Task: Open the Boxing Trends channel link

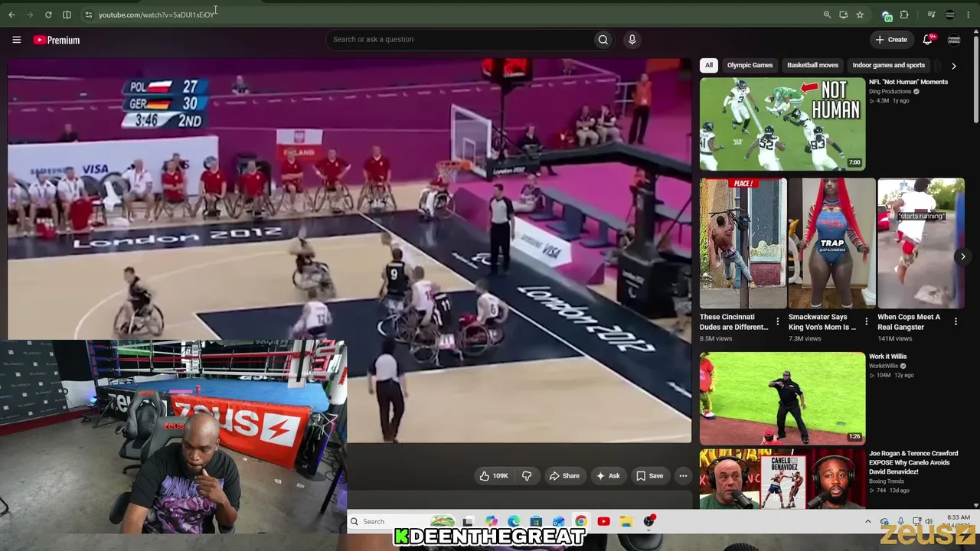Action: coord(887,481)
